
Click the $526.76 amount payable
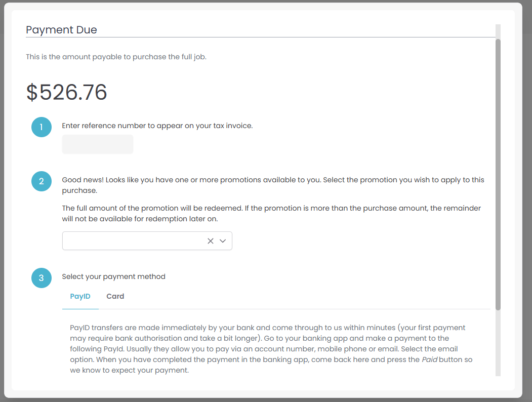tap(67, 93)
